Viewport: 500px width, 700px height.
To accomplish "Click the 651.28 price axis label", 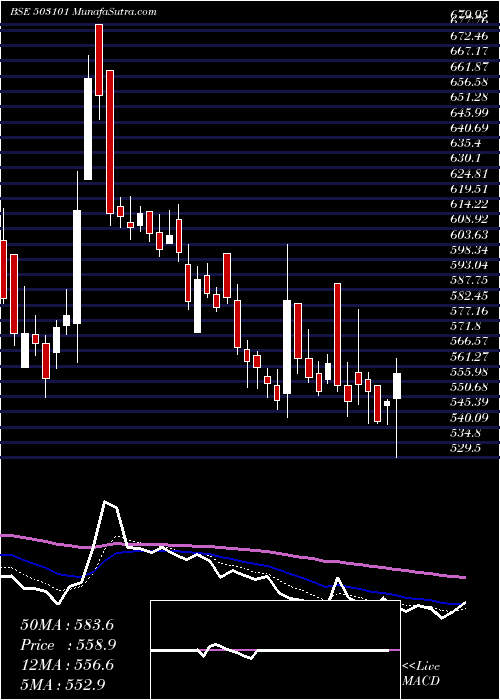I will [x=469, y=96].
